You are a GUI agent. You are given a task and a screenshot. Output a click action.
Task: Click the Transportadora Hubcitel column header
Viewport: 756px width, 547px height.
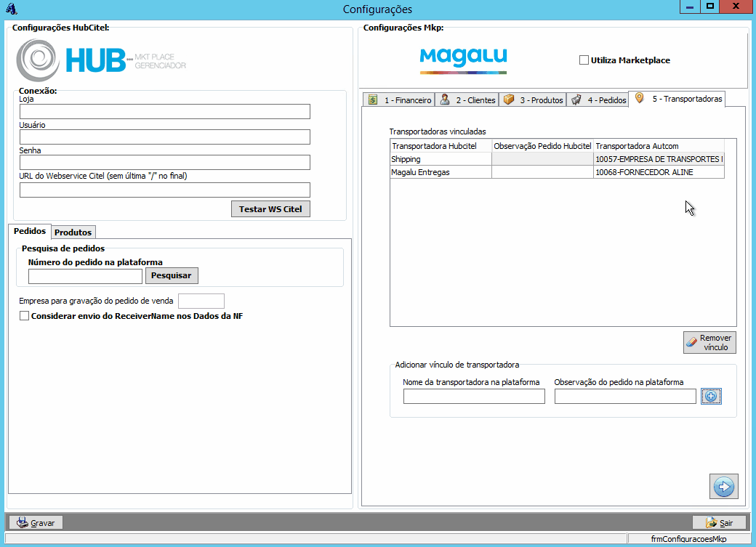pos(441,146)
